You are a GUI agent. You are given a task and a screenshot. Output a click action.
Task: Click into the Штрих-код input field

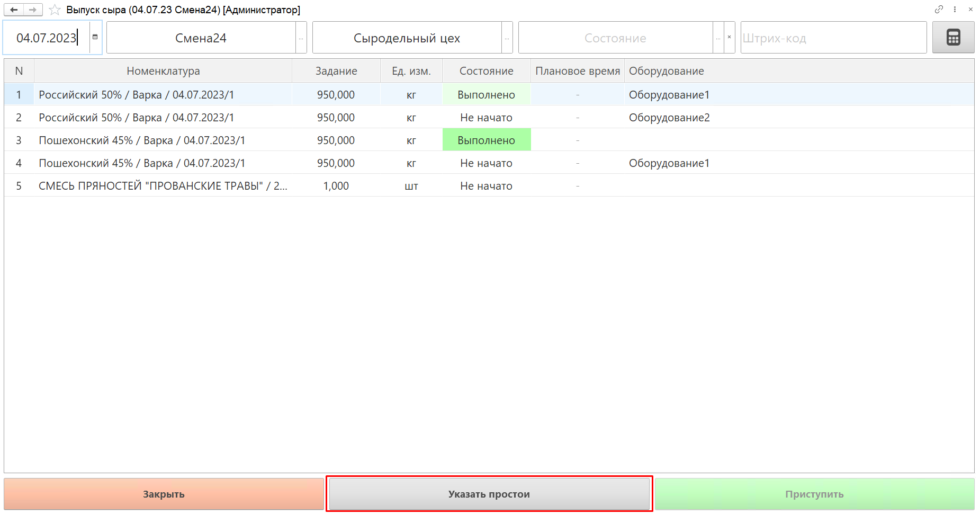click(x=833, y=38)
